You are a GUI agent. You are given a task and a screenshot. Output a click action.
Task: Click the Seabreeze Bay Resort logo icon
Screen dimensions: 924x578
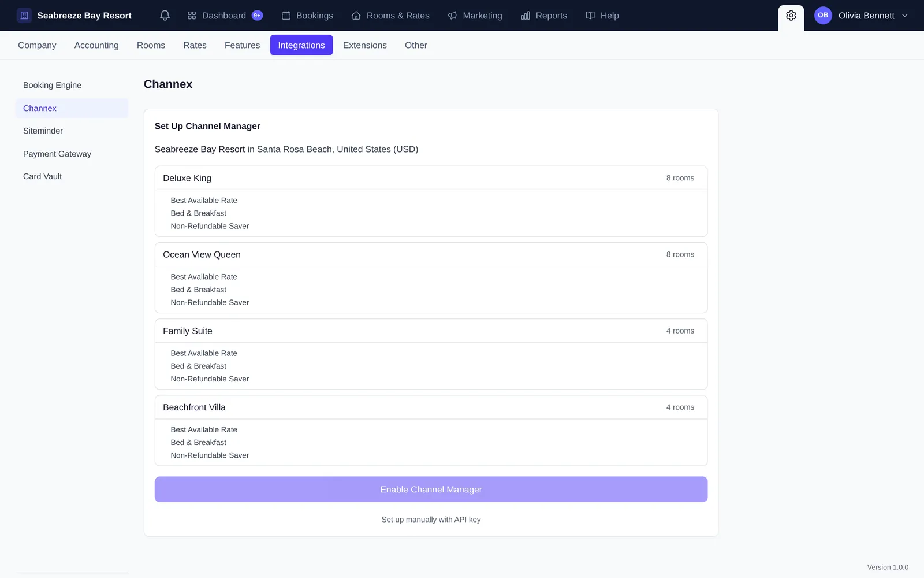tap(24, 16)
